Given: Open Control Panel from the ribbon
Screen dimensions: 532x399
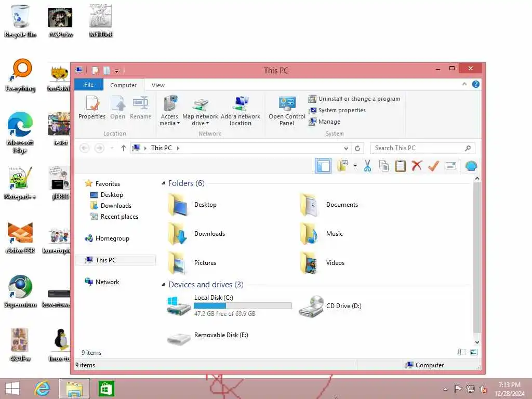Looking at the screenshot, I should tap(287, 111).
